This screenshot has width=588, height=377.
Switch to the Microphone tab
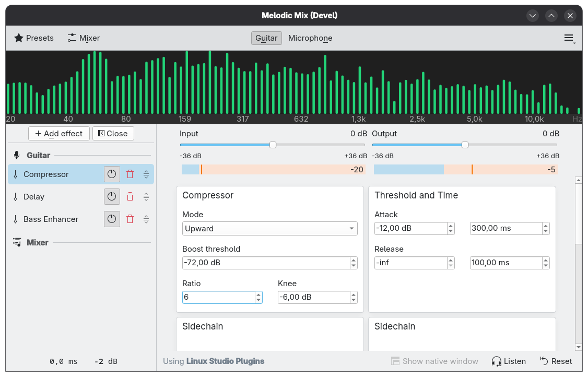[310, 38]
